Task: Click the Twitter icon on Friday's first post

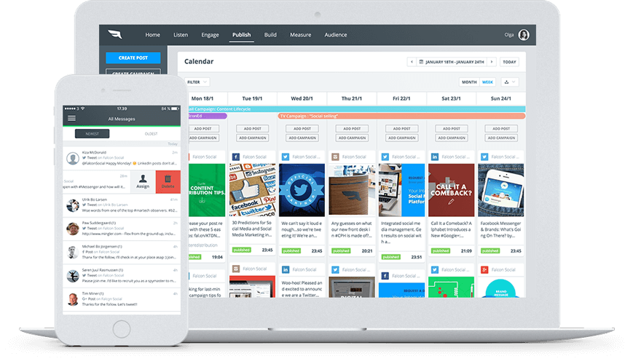Action: [x=385, y=157]
